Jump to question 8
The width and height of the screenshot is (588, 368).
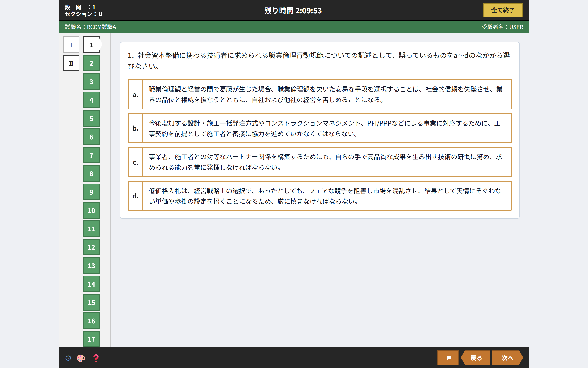point(92,173)
